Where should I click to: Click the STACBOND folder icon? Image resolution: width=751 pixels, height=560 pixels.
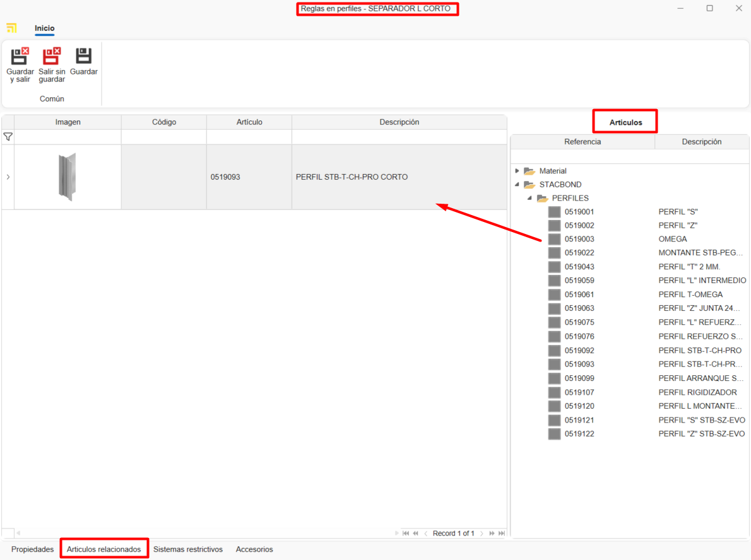(x=529, y=185)
